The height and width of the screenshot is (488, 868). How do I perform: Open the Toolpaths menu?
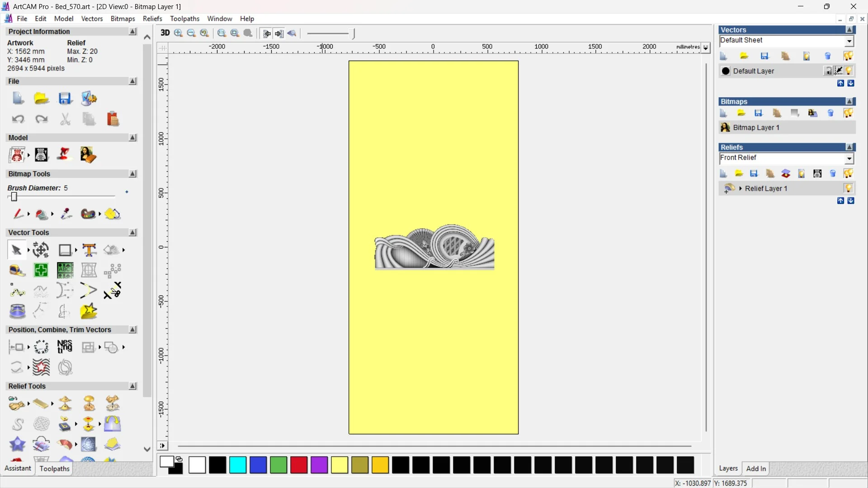184,19
